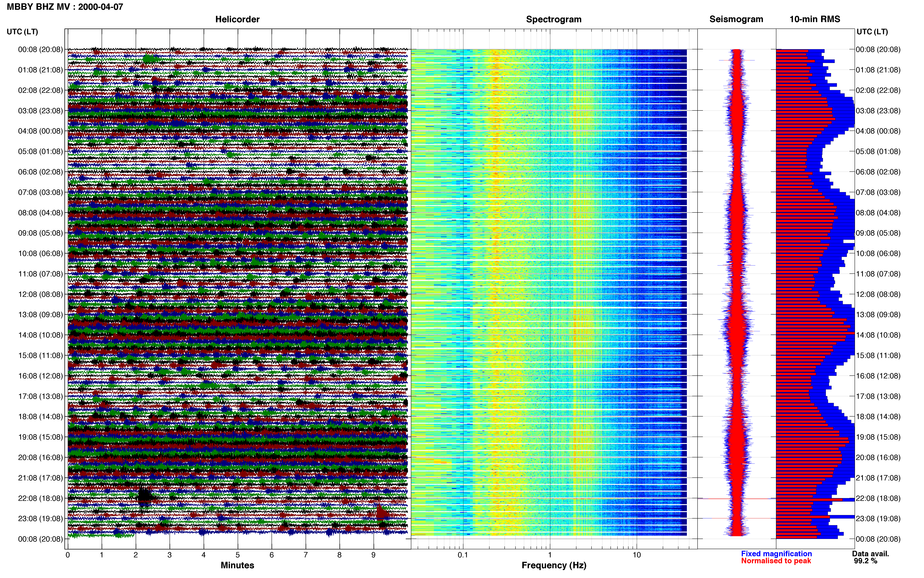Click the '23:08 (19:08)' label on the left axis
This screenshot has width=924, height=578.
click(x=40, y=519)
